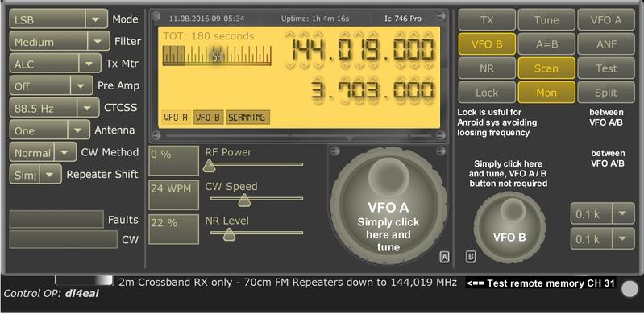The image size is (644, 314).
Task: Click the Ic-746 Pro model label
Action: [x=402, y=19]
